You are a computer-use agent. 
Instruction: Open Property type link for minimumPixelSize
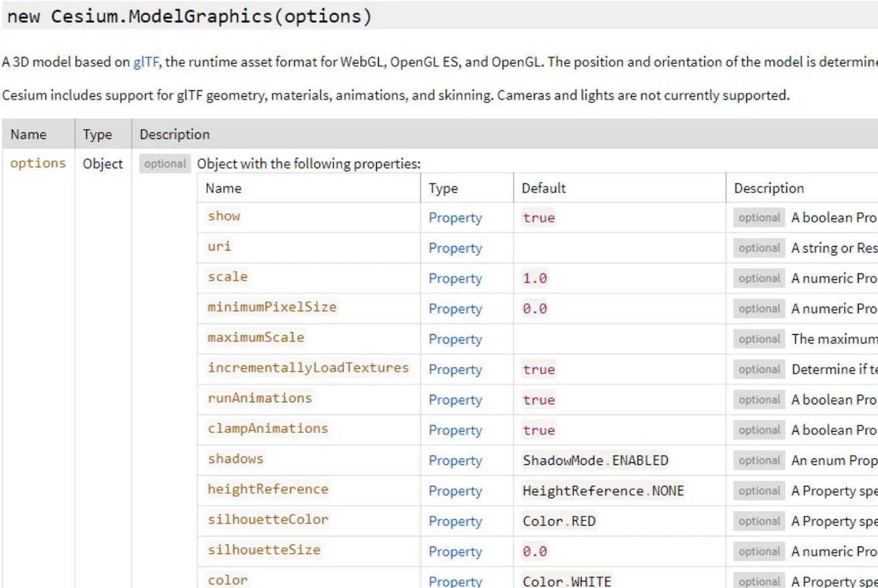(455, 309)
